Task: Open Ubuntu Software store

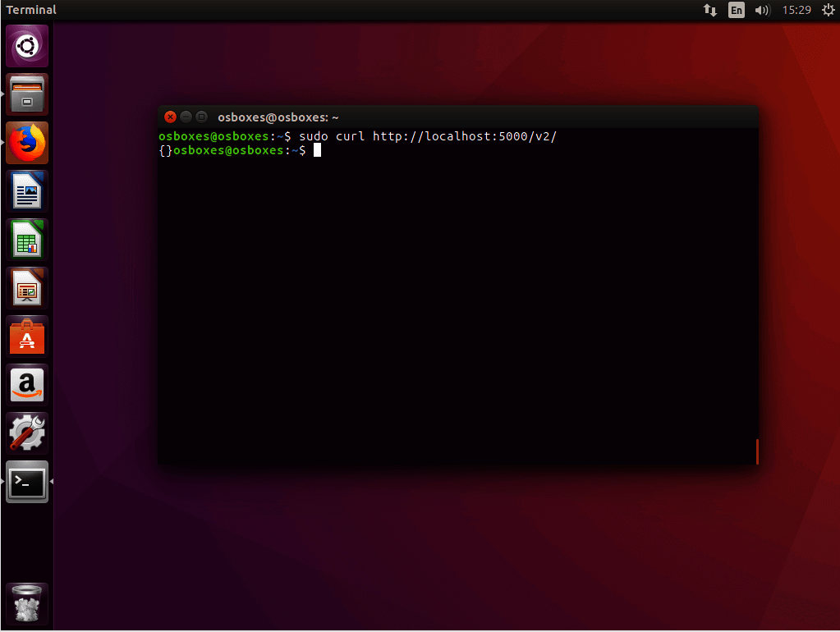Action: tap(27, 337)
